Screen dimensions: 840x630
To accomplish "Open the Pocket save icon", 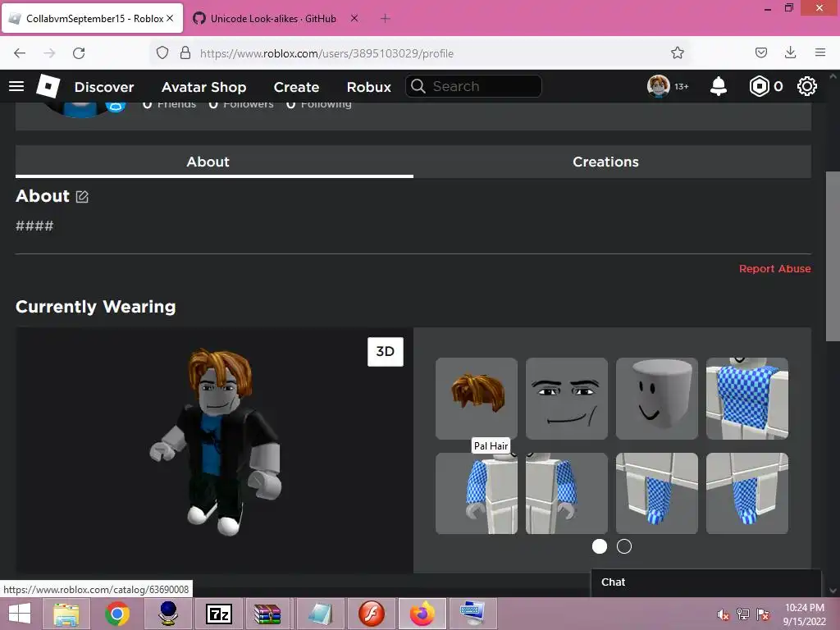I will (x=760, y=52).
